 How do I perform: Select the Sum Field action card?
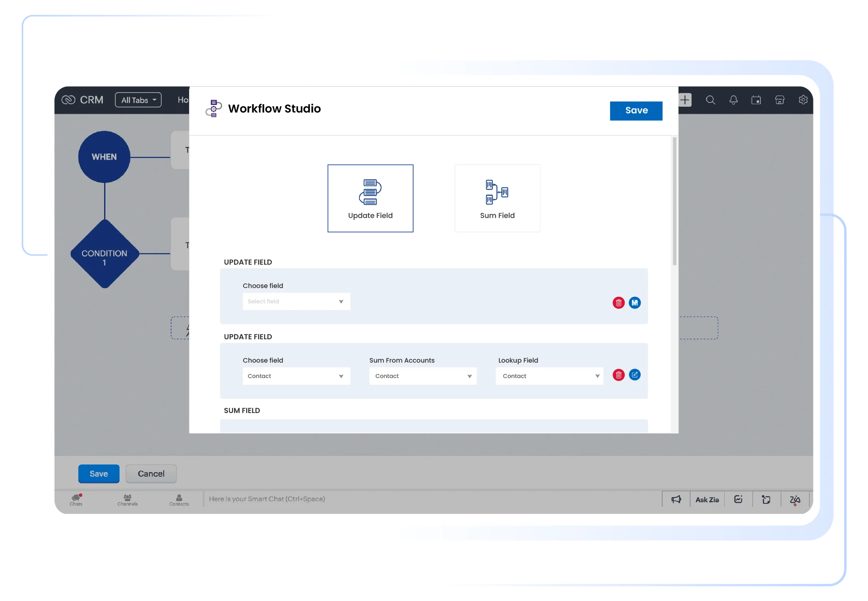click(x=497, y=198)
